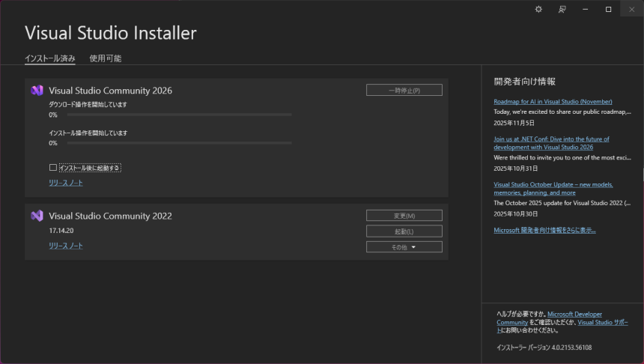Close the Visual Studio Installer window
This screenshot has height=364, width=644.
pos(631,9)
